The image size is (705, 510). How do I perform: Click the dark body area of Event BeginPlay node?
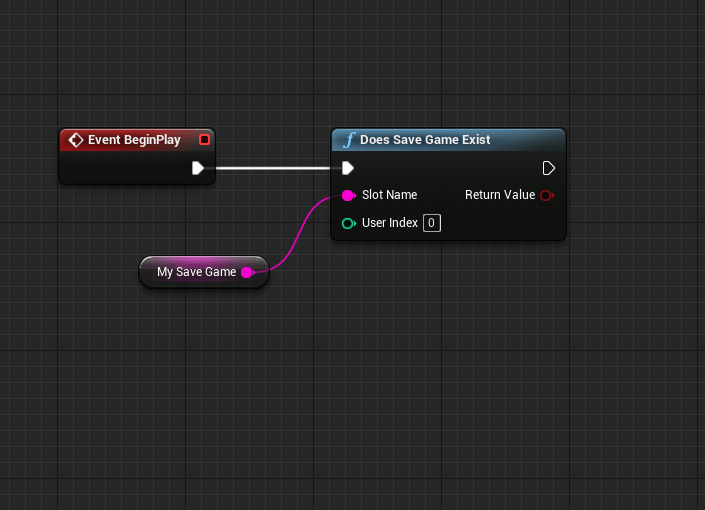pyautogui.click(x=120, y=170)
